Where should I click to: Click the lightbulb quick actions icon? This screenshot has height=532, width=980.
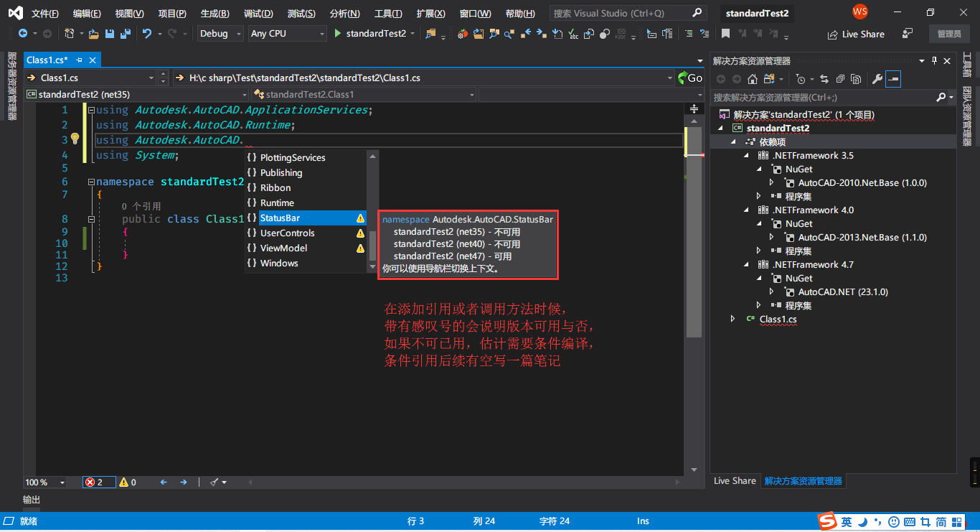click(74, 139)
